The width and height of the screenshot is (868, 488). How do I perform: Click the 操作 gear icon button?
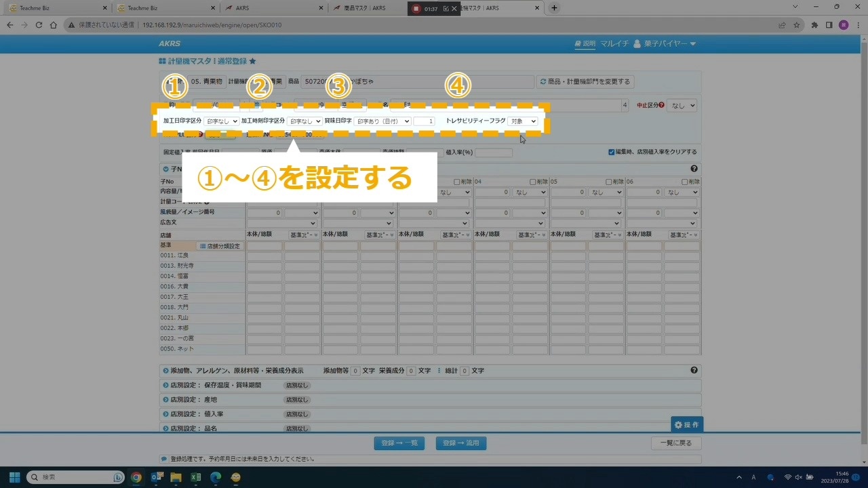[x=686, y=425]
